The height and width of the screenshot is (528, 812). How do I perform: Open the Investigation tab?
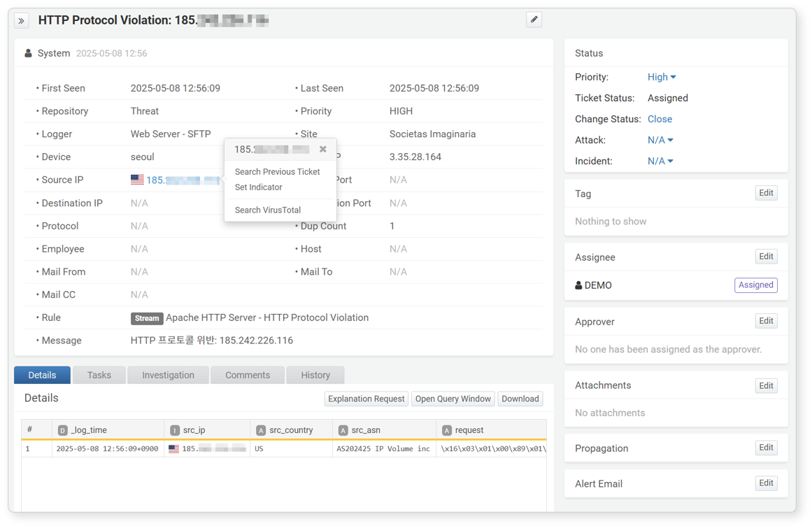169,376
